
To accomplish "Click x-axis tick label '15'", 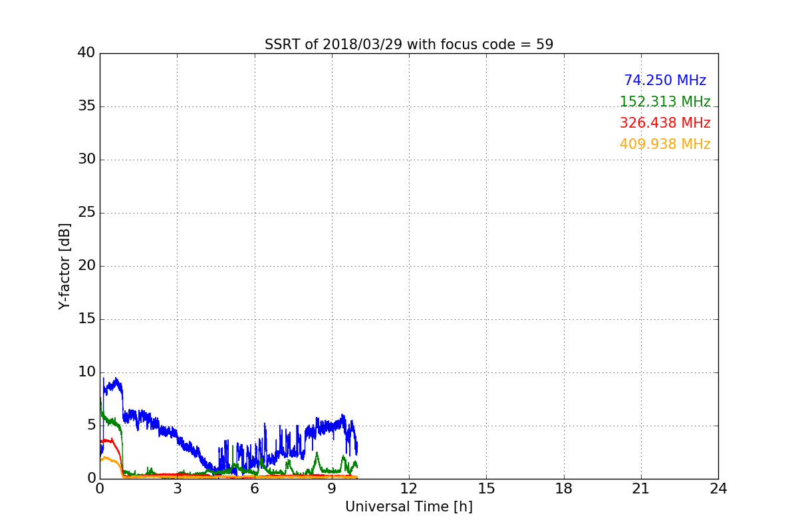I will (486, 489).
